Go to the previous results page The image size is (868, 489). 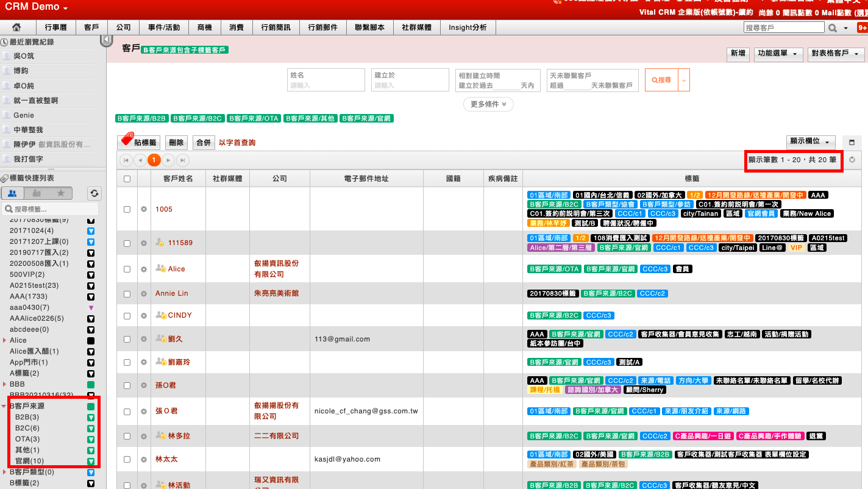[x=140, y=160]
